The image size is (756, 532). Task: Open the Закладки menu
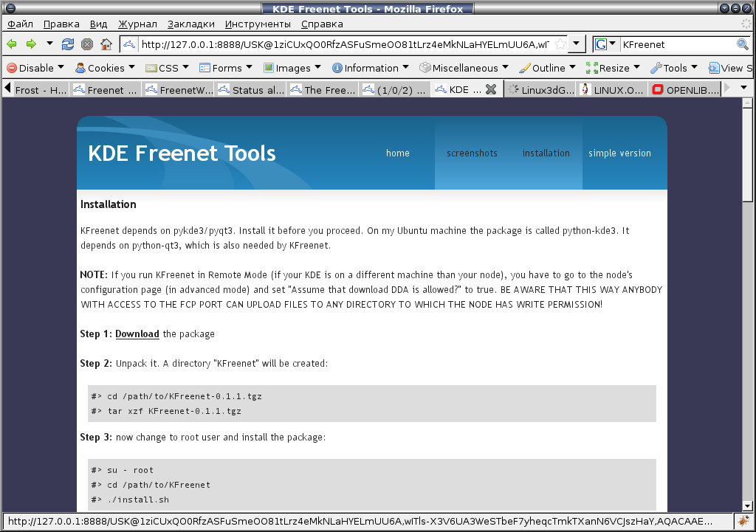tap(191, 24)
